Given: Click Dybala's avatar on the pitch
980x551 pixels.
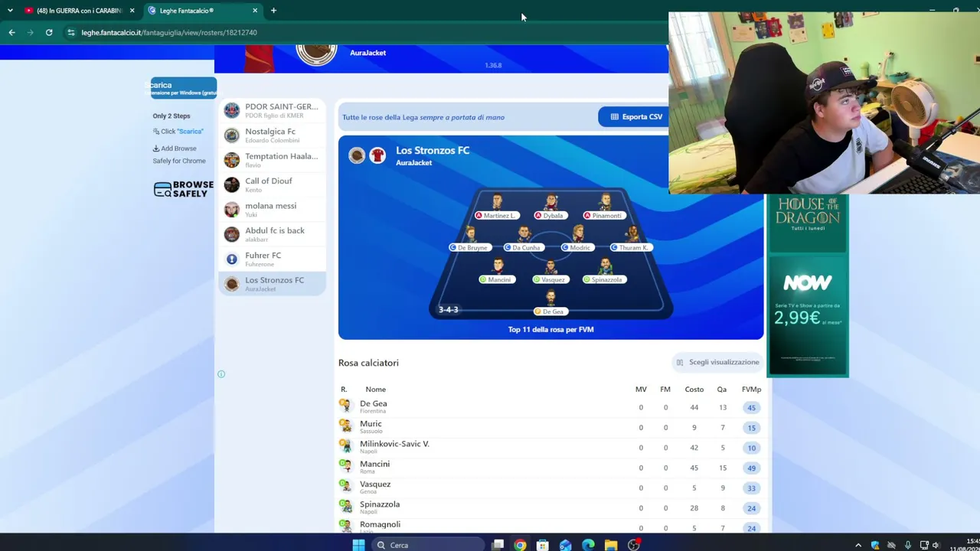Looking at the screenshot, I should [x=551, y=203].
